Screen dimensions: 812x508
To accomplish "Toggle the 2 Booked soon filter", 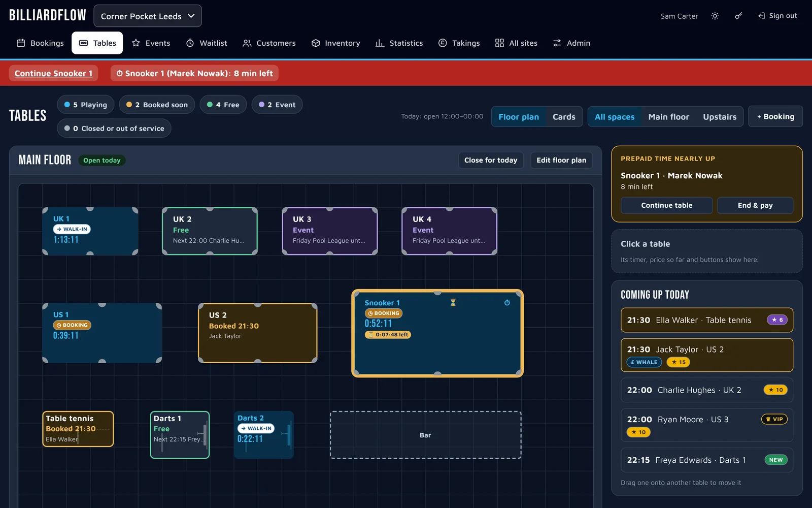I will click(x=157, y=105).
